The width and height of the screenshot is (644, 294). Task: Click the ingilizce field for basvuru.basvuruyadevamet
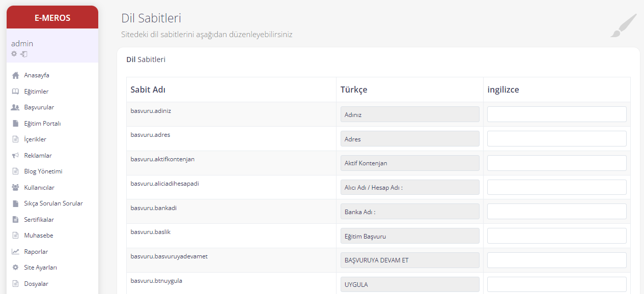coord(557,260)
